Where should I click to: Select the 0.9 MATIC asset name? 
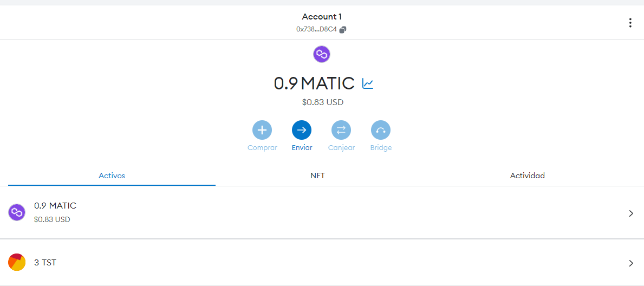point(55,206)
